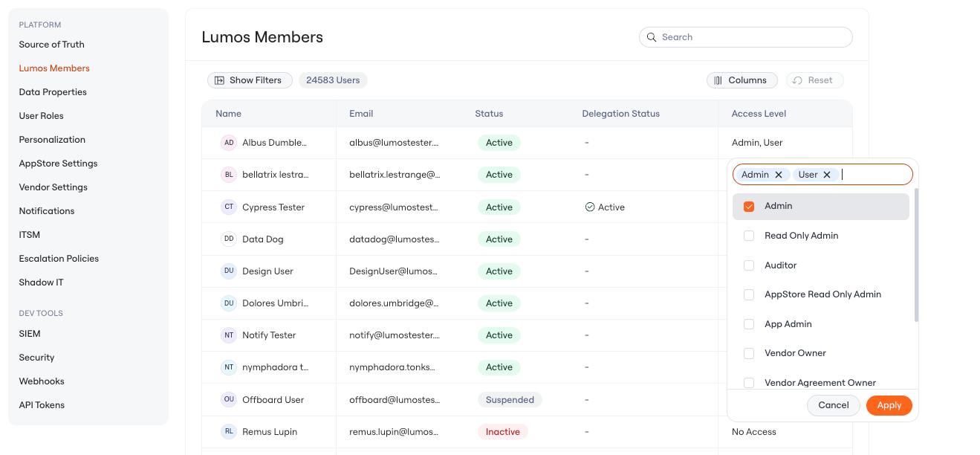This screenshot has width=980, height=455.
Task: Click the delegation Active checkmark icon
Action: tap(590, 207)
